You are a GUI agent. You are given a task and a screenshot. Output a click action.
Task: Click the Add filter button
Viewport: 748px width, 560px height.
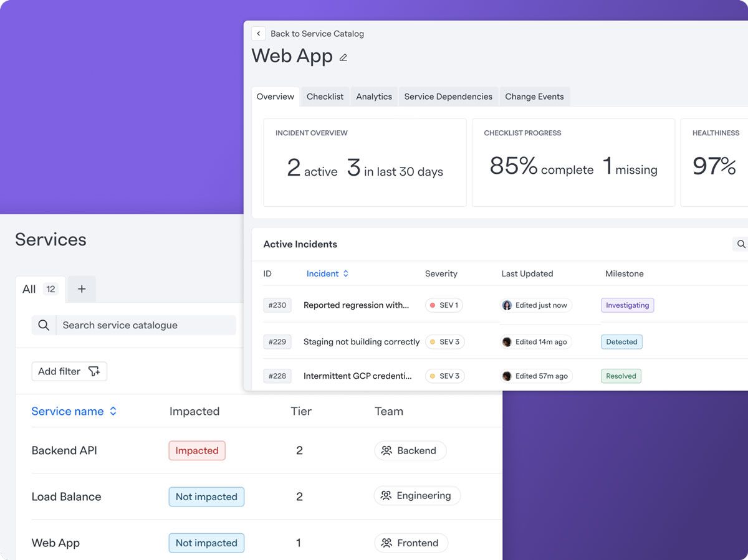pyautogui.click(x=69, y=371)
